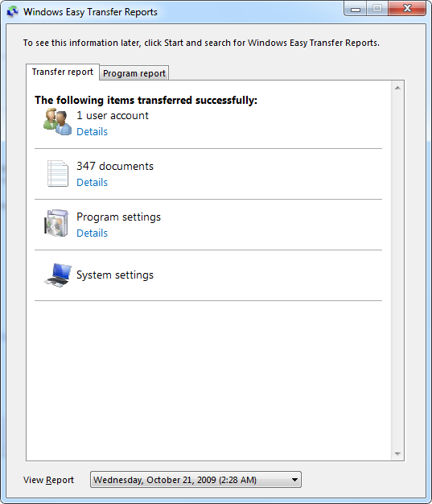The height and width of the screenshot is (504, 432).
Task: Click the System settings label
Action: pos(115,275)
